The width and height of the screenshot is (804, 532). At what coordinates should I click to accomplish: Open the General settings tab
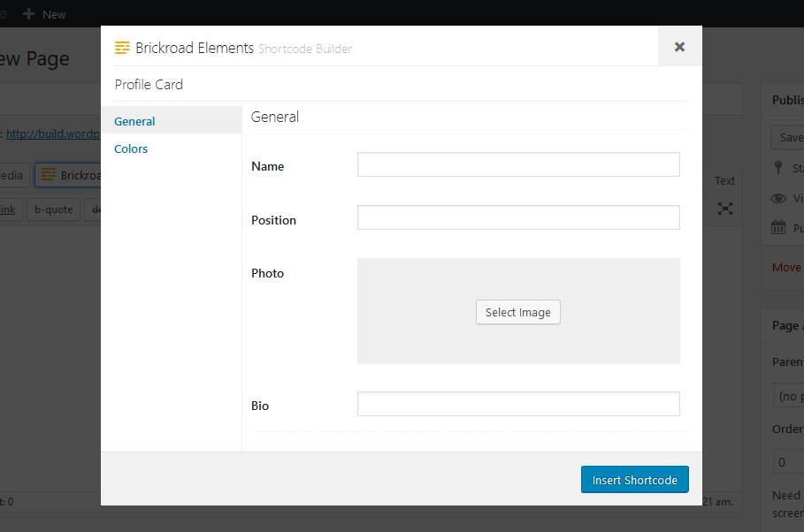point(172,121)
